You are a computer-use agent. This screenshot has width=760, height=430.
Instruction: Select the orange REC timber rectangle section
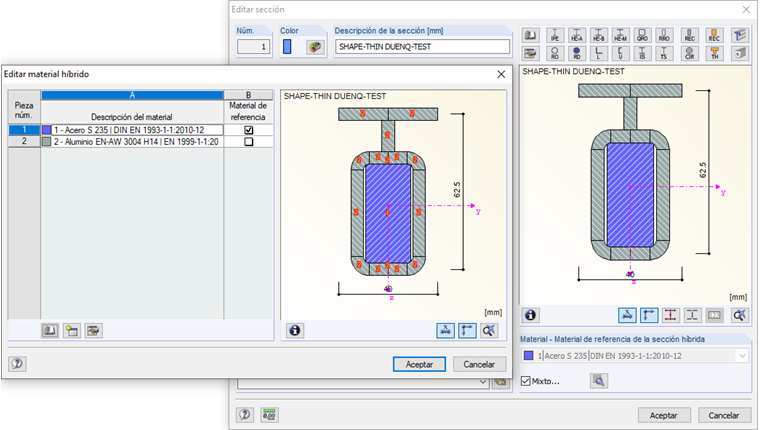[x=714, y=35]
